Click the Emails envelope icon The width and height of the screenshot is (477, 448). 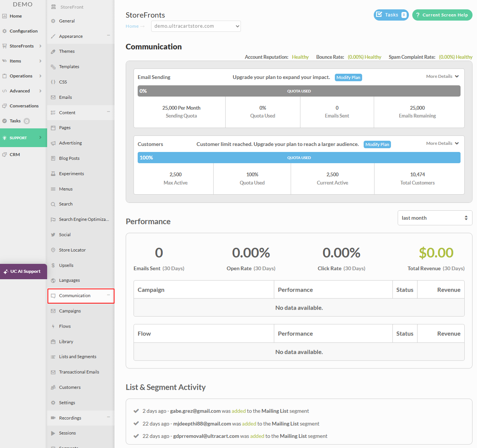point(53,97)
